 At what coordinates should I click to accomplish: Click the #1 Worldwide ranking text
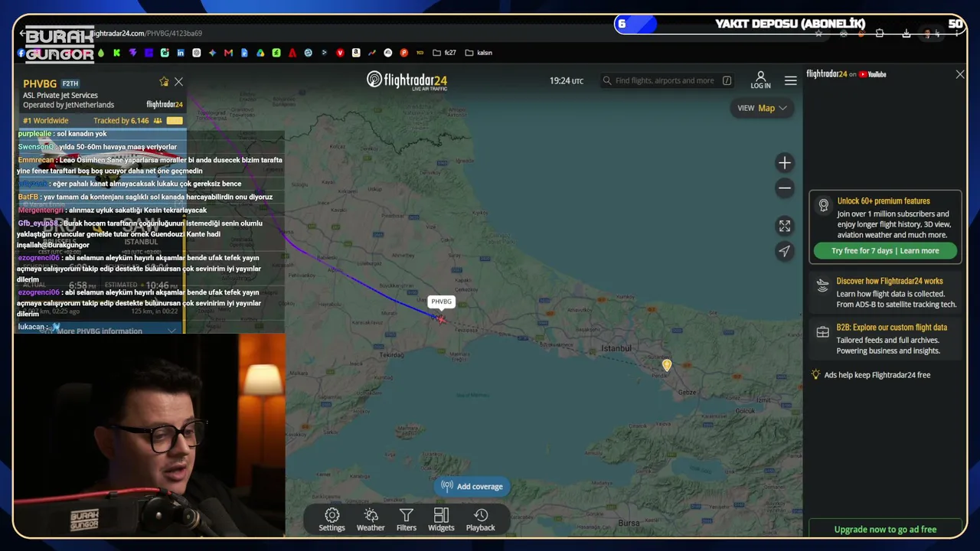46,121
